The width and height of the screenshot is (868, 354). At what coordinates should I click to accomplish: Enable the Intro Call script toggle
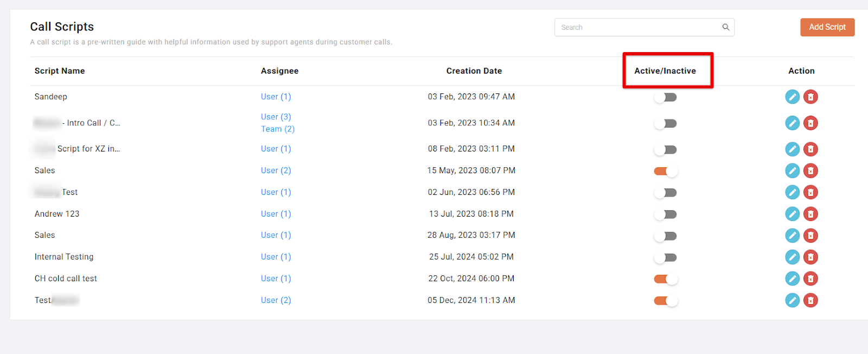click(665, 123)
